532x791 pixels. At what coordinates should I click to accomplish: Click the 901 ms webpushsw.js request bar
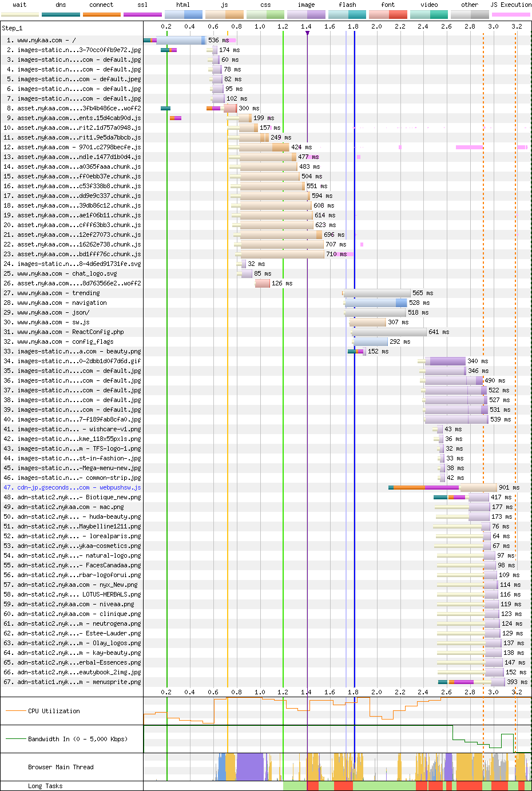coord(478,488)
